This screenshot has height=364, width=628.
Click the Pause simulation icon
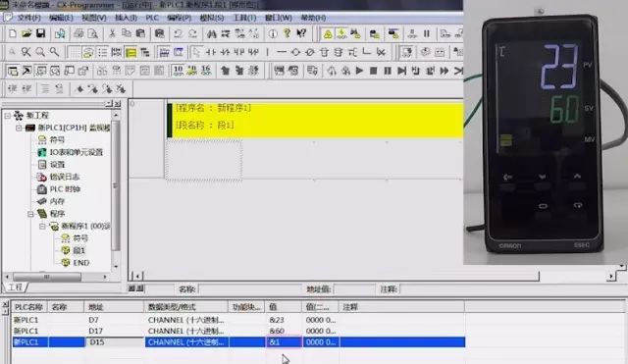[388, 71]
